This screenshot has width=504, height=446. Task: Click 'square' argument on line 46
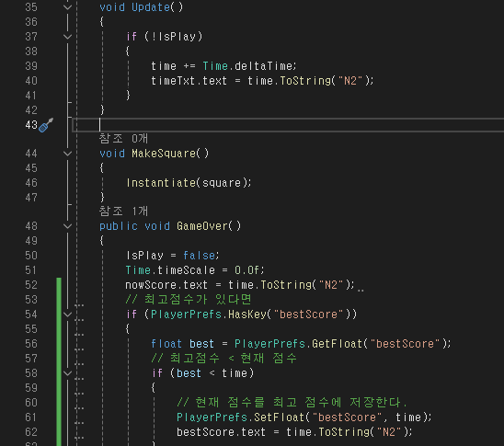[222, 184]
